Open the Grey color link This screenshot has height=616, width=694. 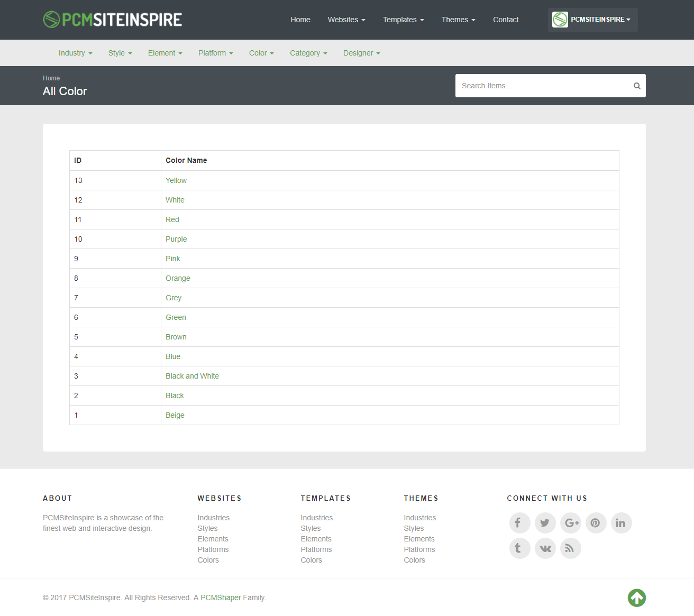(173, 298)
